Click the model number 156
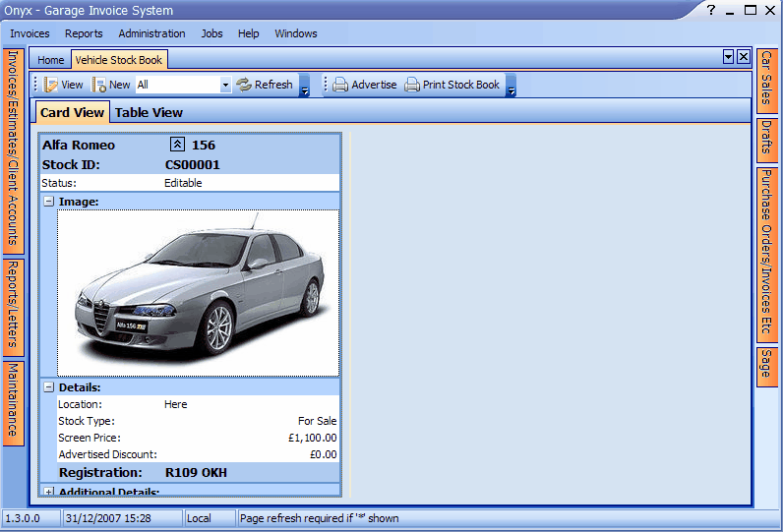Screen dimensions: 783x532 click(x=204, y=146)
